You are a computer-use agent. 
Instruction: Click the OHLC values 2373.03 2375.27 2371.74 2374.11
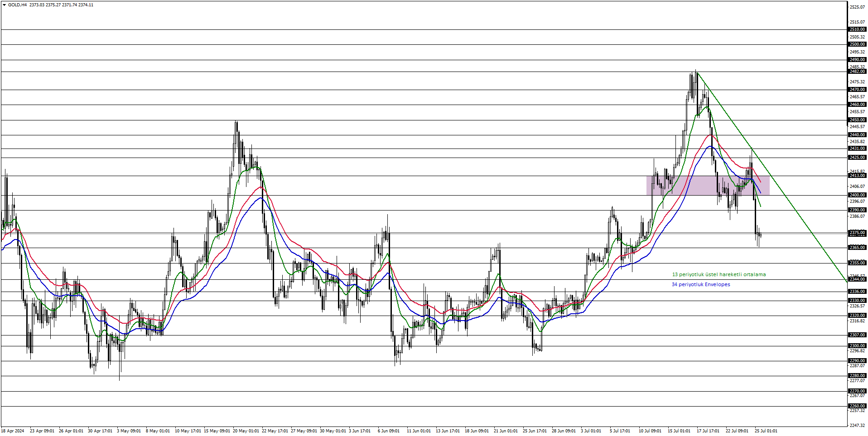pyautogui.click(x=62, y=5)
